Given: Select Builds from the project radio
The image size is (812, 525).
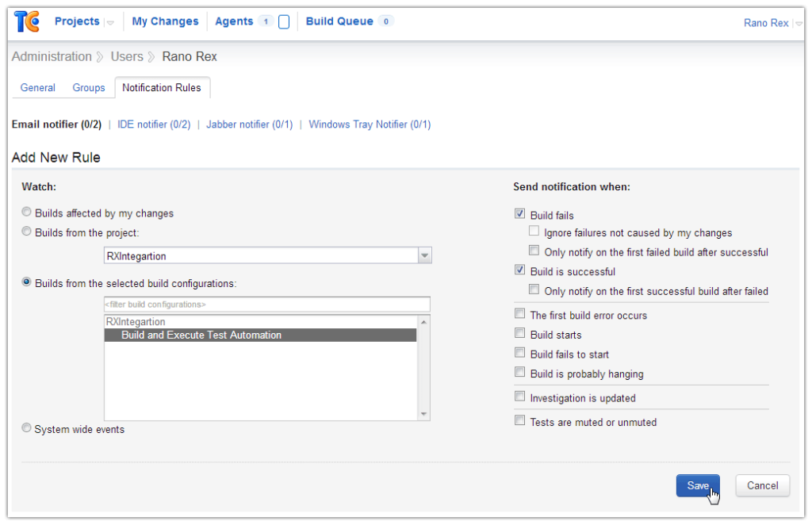Looking at the screenshot, I should coord(26,232).
